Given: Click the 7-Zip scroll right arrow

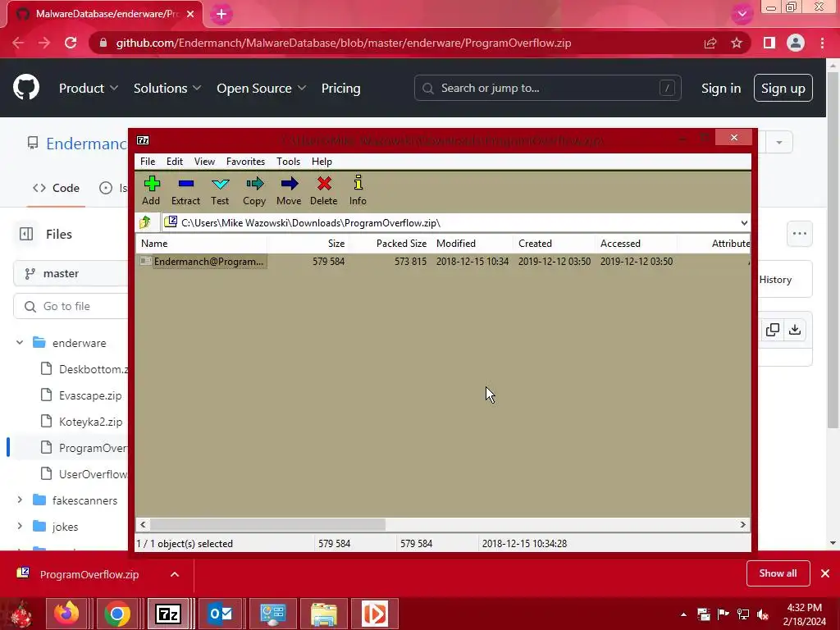Looking at the screenshot, I should (x=742, y=524).
